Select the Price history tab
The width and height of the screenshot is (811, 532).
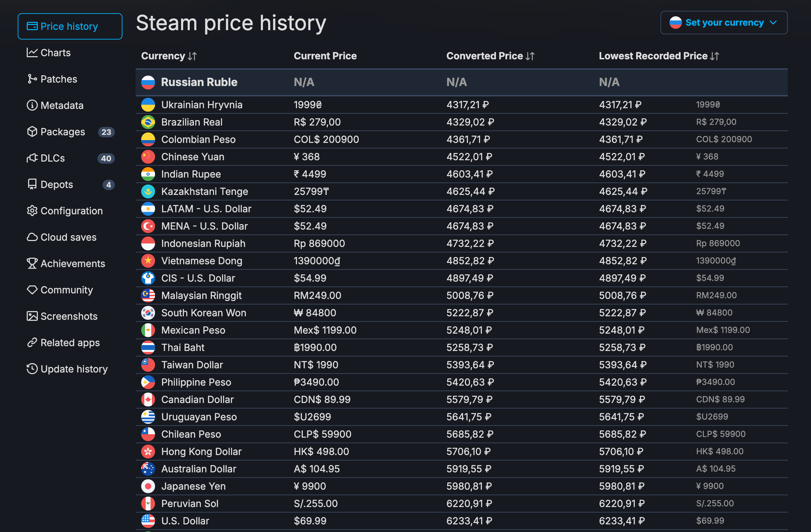(x=70, y=27)
